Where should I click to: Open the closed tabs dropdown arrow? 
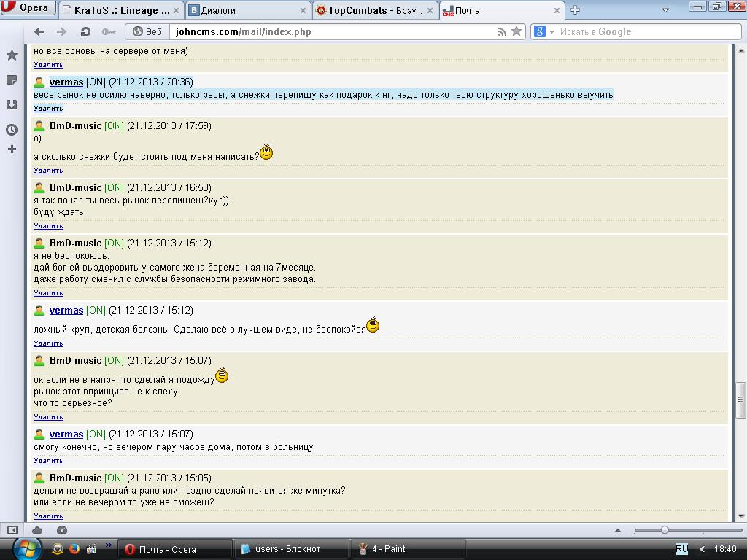click(665, 10)
